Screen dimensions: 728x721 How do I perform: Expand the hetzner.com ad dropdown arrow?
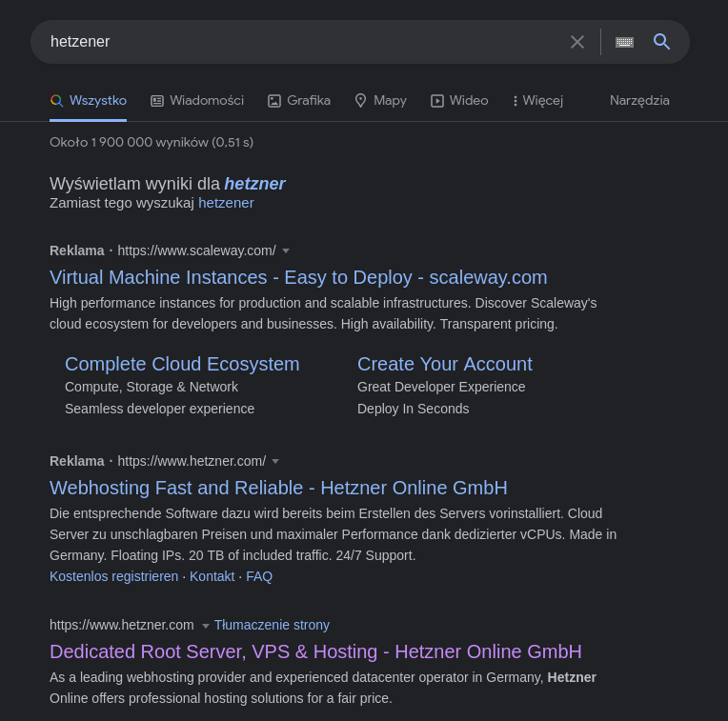coord(275,462)
